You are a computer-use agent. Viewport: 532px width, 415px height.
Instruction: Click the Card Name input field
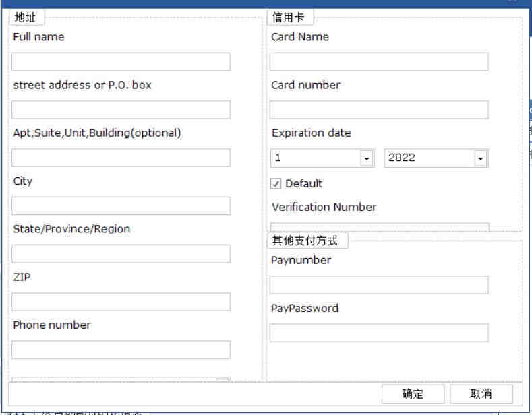coord(379,61)
